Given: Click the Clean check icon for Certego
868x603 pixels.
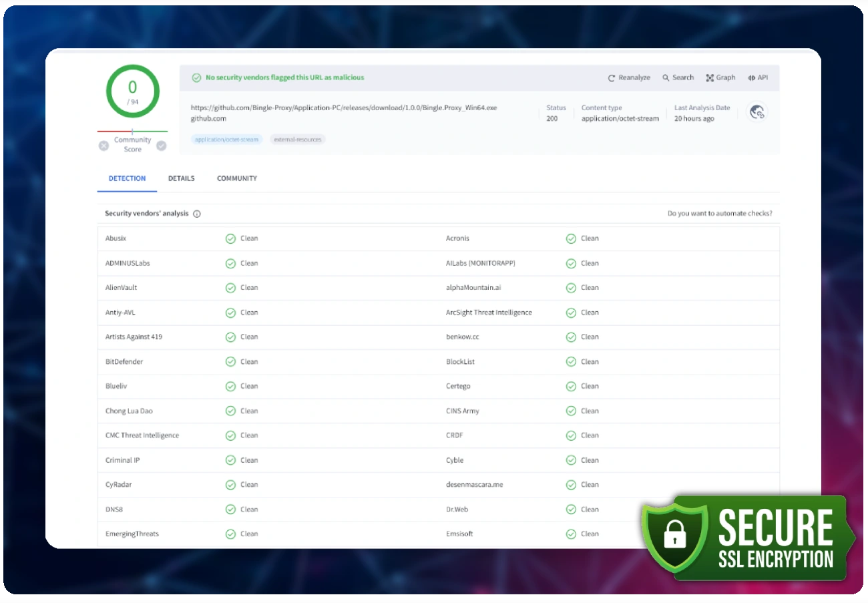Looking at the screenshot, I should [x=571, y=386].
